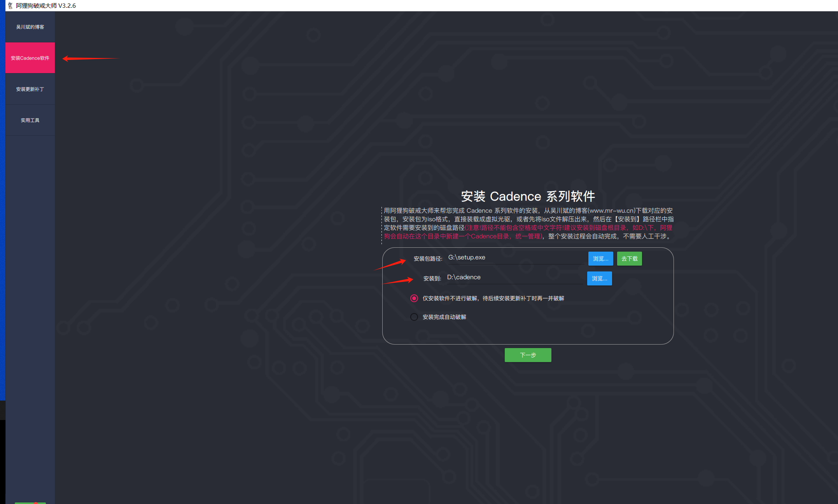
Task: Open the 吴川斌的博客 sidebar item
Action: [x=30, y=27]
